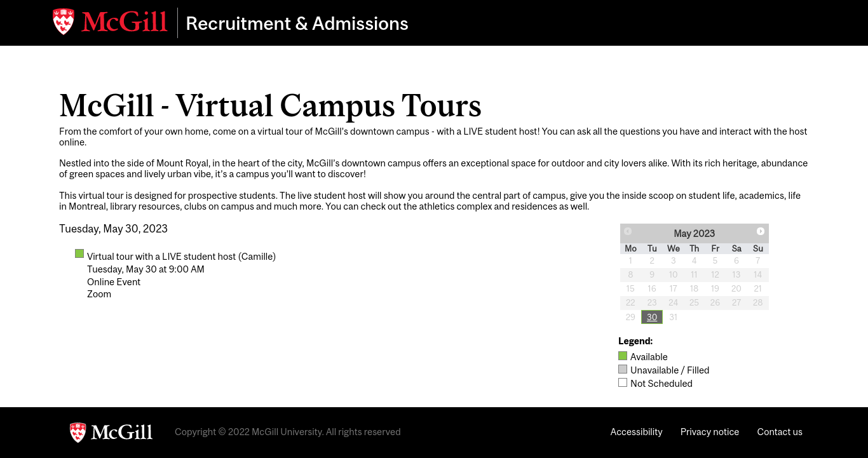Screen dimensions: 868x458
Task: Click 'Tuesday, May 30 at 9:00 AM' text
Action: [146, 269]
